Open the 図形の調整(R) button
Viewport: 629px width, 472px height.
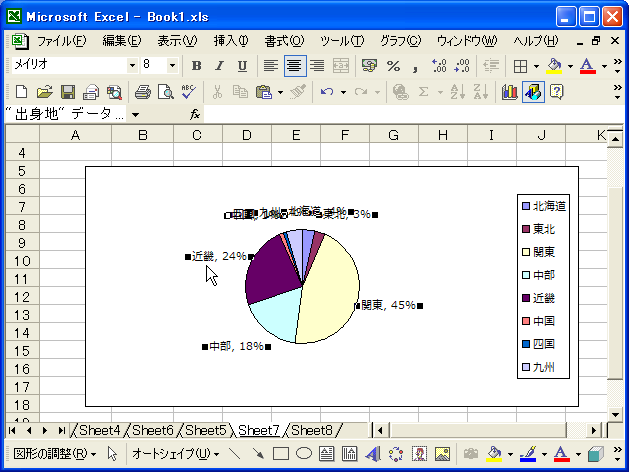(55, 454)
